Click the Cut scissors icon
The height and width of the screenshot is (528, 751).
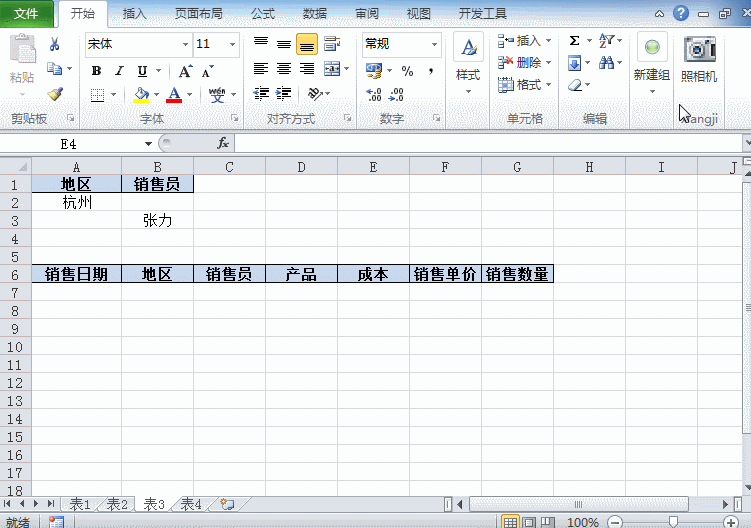pos(55,44)
